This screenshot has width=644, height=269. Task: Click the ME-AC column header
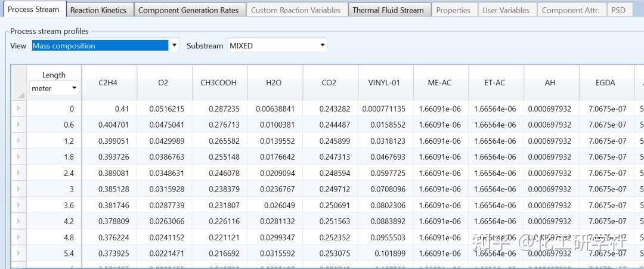441,82
